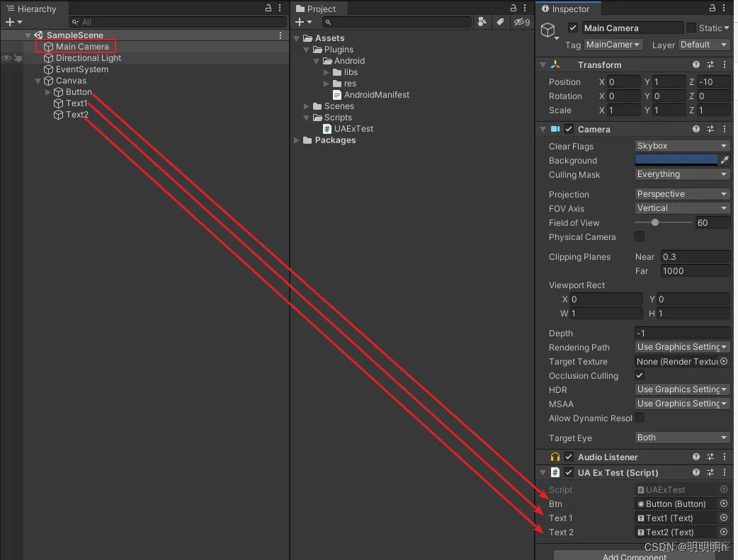738x560 pixels.
Task: Click the Main Camera GameObject icon in Inspector
Action: [x=548, y=30]
